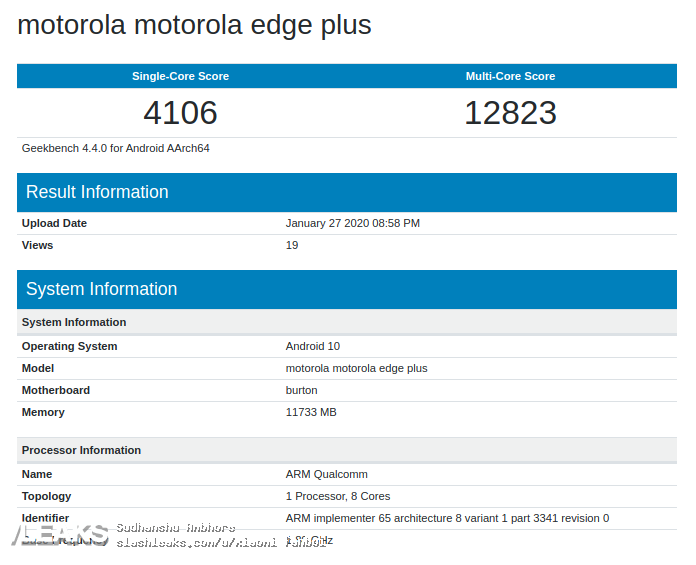This screenshot has height=565, width=696.
Task: Select '1 Processor, 8 Cores' value
Action: click(338, 496)
